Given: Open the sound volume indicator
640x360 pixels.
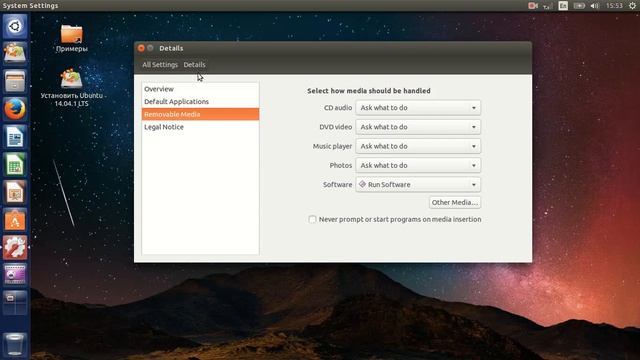Looking at the screenshot, I should (595, 5).
